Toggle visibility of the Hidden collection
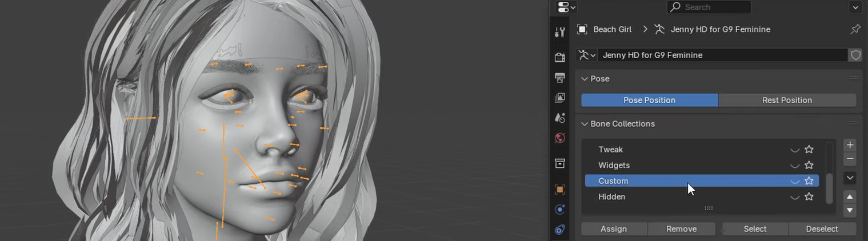The image size is (868, 241). [794, 197]
